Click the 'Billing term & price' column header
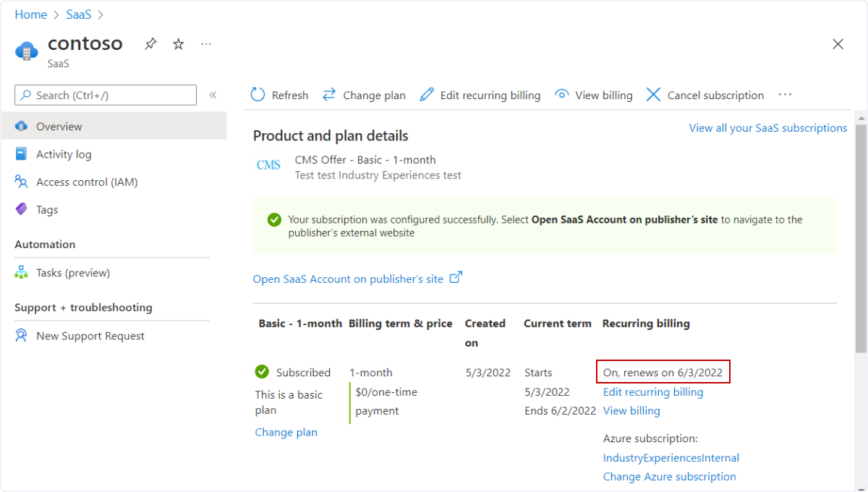 [401, 323]
